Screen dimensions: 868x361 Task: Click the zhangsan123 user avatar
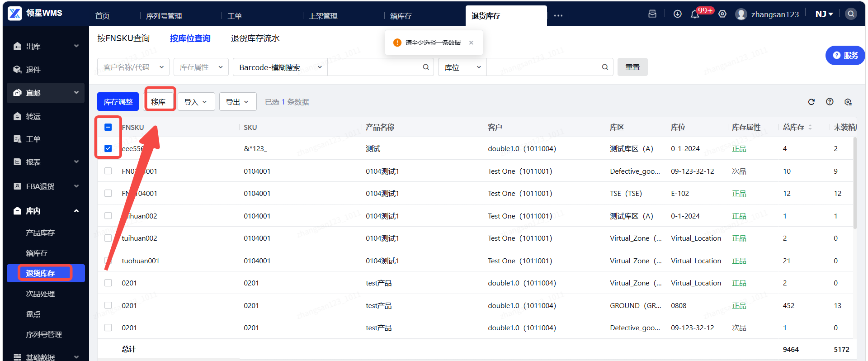741,14
